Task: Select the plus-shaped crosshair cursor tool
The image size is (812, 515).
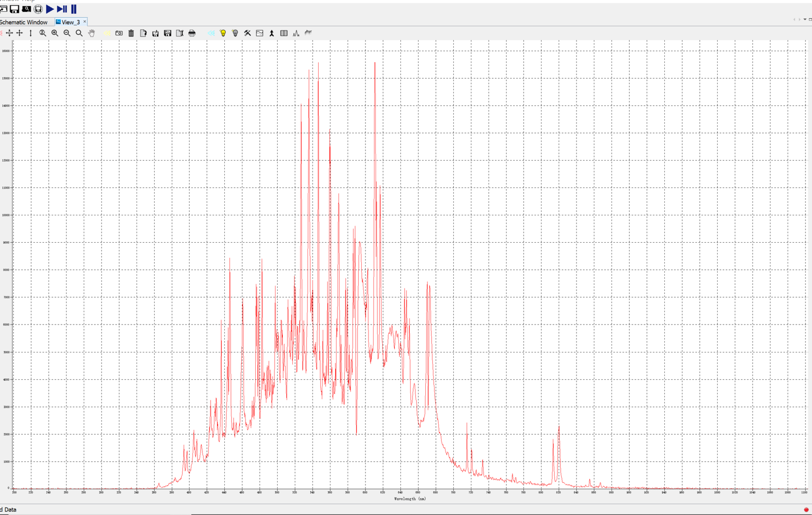Action: [x=20, y=33]
